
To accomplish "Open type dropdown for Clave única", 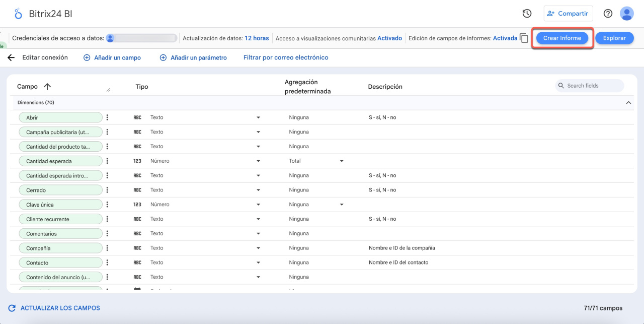I will click(x=258, y=205).
